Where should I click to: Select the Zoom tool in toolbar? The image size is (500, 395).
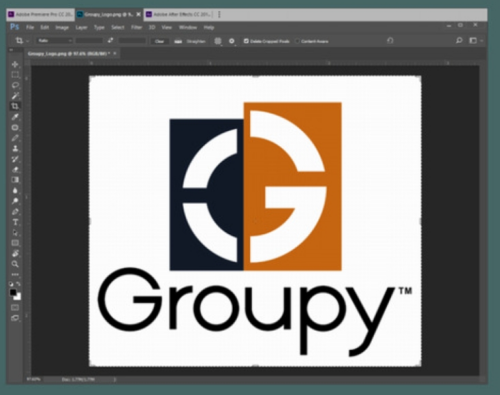click(15, 264)
